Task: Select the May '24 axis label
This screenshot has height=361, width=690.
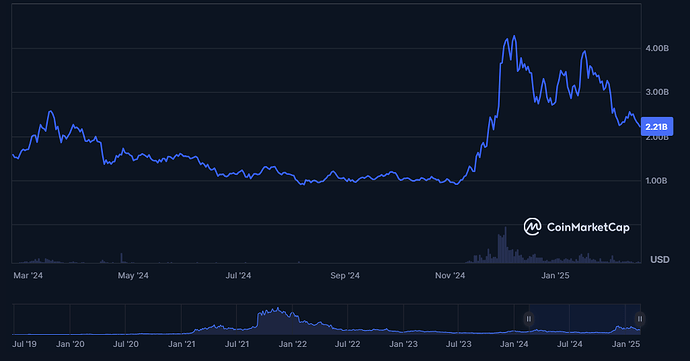Action: pyautogui.click(x=133, y=276)
